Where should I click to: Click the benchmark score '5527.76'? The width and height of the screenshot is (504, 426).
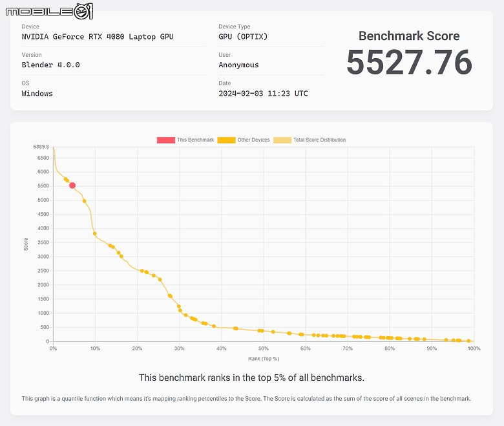point(409,62)
